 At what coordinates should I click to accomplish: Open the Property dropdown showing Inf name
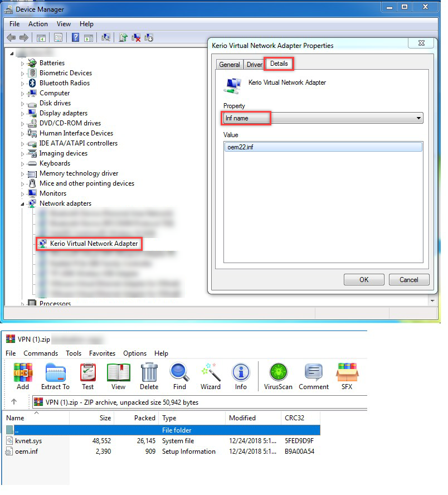click(x=323, y=118)
